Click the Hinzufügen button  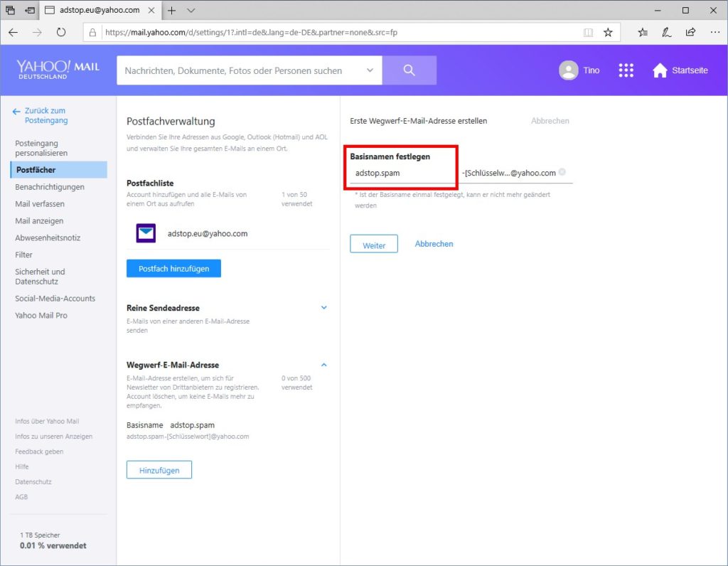click(159, 470)
